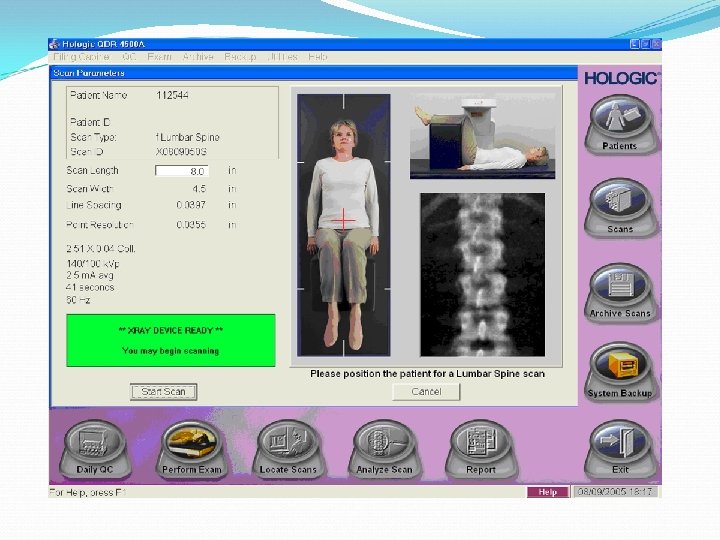The height and width of the screenshot is (540, 720).
Task: Click the XRAY DEVICE READY status panel
Action: [171, 340]
